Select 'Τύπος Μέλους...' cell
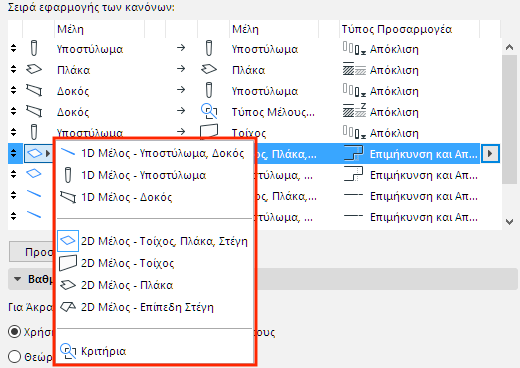 point(273,112)
